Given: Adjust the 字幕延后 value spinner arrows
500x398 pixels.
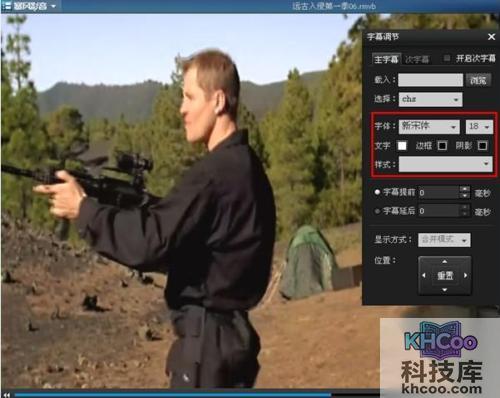Looking at the screenshot, I should [465, 211].
